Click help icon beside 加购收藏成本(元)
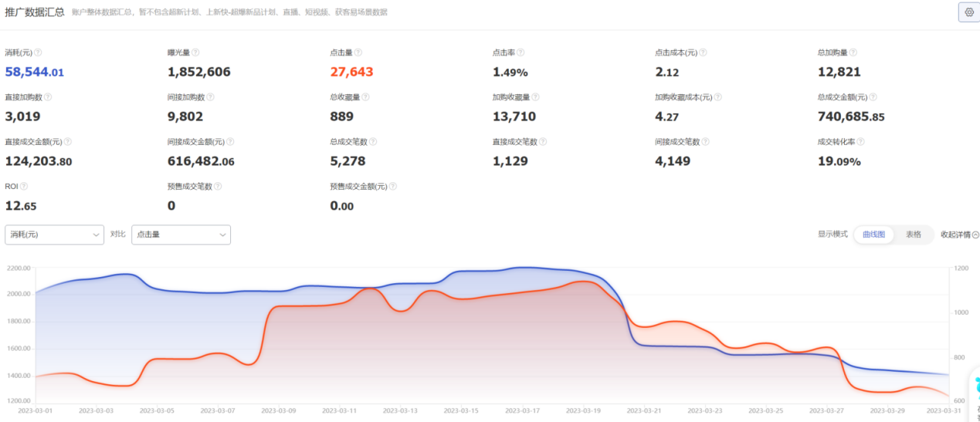 click(x=718, y=97)
